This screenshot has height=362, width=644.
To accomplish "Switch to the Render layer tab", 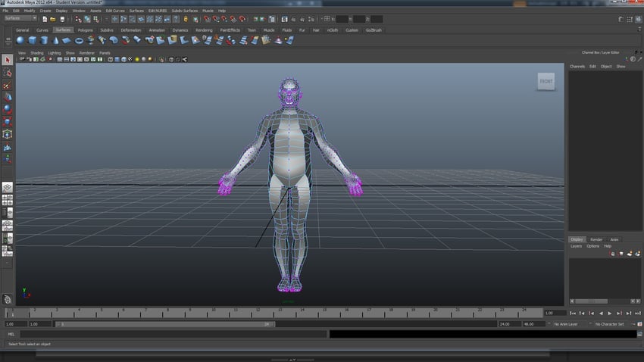I will tap(596, 239).
